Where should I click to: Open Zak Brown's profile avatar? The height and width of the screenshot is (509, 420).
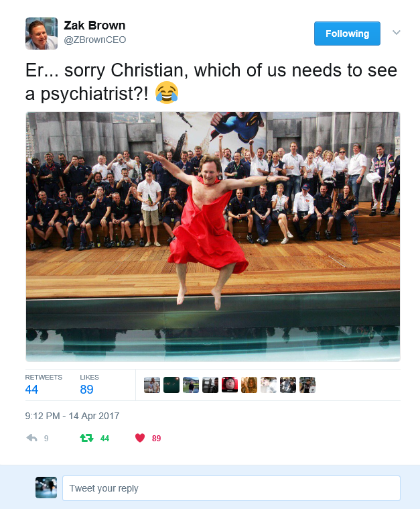[42, 34]
